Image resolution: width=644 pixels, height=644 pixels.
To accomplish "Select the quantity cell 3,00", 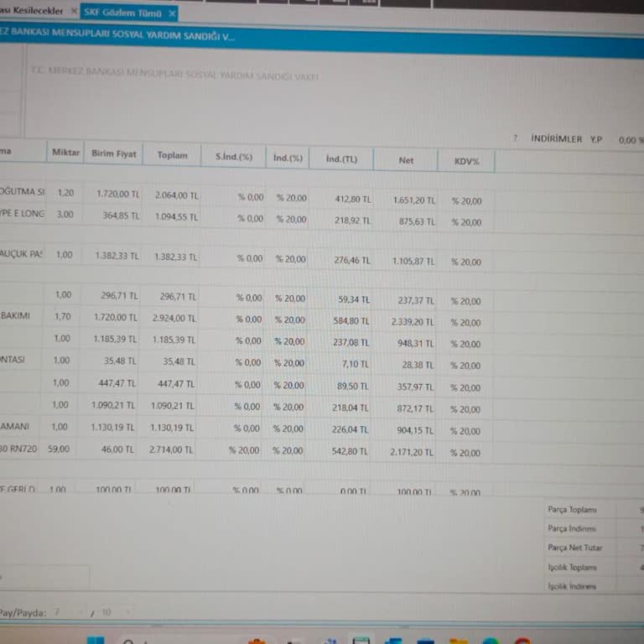I will point(65,215).
